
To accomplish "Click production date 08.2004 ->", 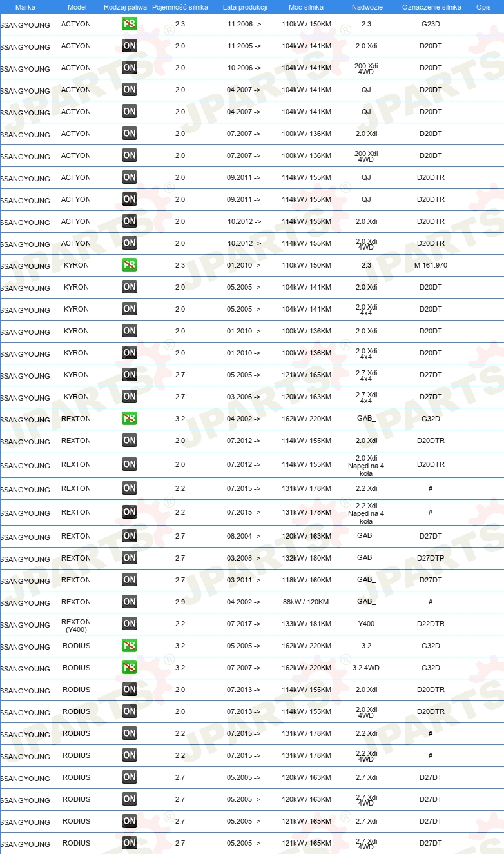I will (x=244, y=536).
